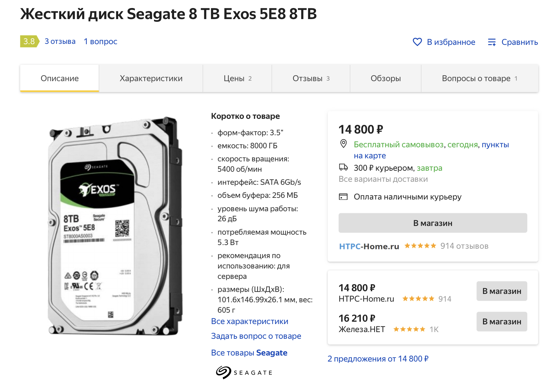Screen dimensions: 551x392
Task: Click the map pin pickup icon
Action: [343, 144]
